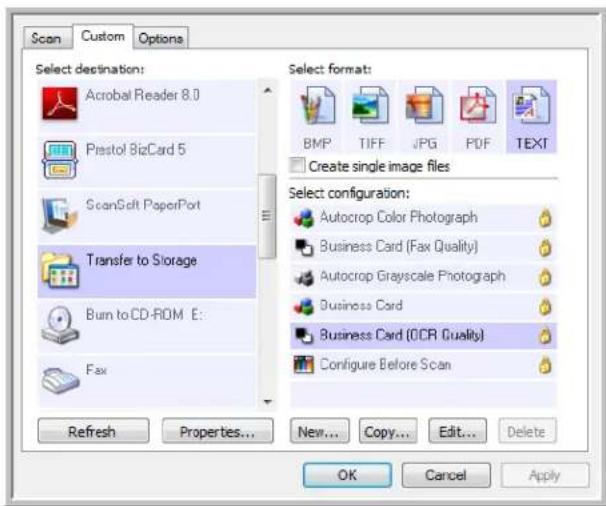Click the ScanSoft PaperPort icon
606x506 pixels.
60,215
